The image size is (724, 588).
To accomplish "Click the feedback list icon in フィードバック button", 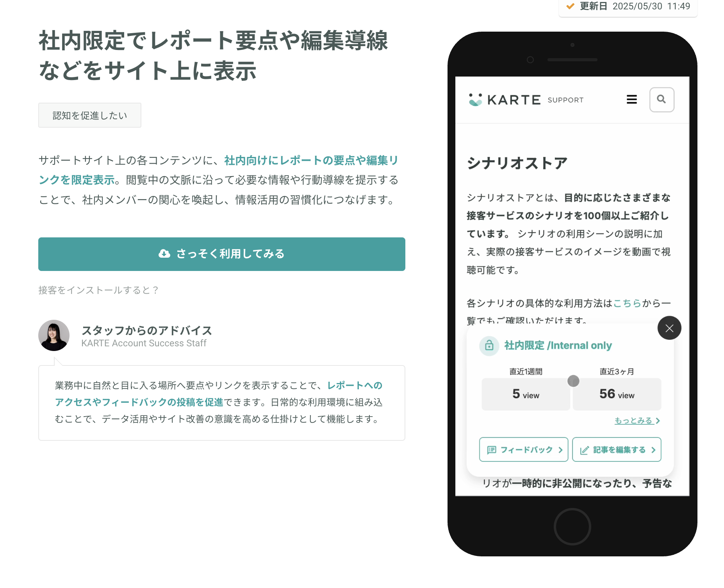I will pos(492,450).
